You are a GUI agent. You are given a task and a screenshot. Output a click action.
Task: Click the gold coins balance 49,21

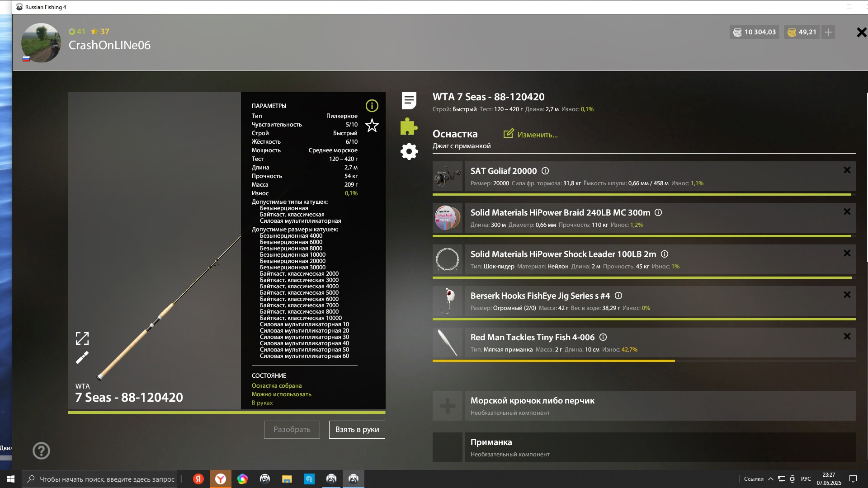pyautogui.click(x=802, y=32)
